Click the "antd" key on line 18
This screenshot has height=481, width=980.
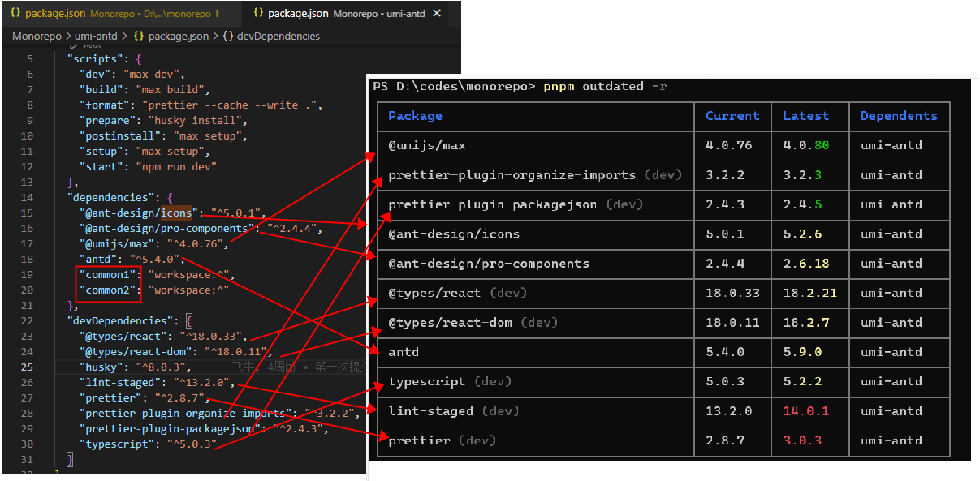(x=97, y=259)
